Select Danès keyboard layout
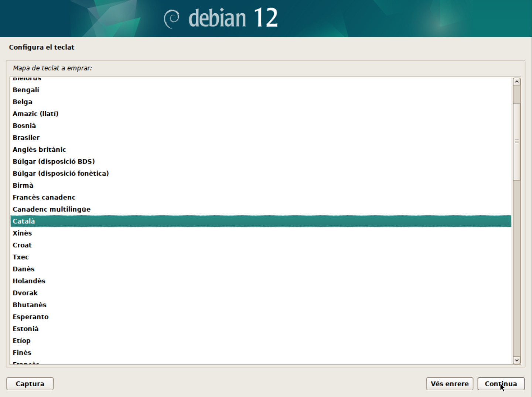The width and height of the screenshot is (532, 397). pos(261,269)
